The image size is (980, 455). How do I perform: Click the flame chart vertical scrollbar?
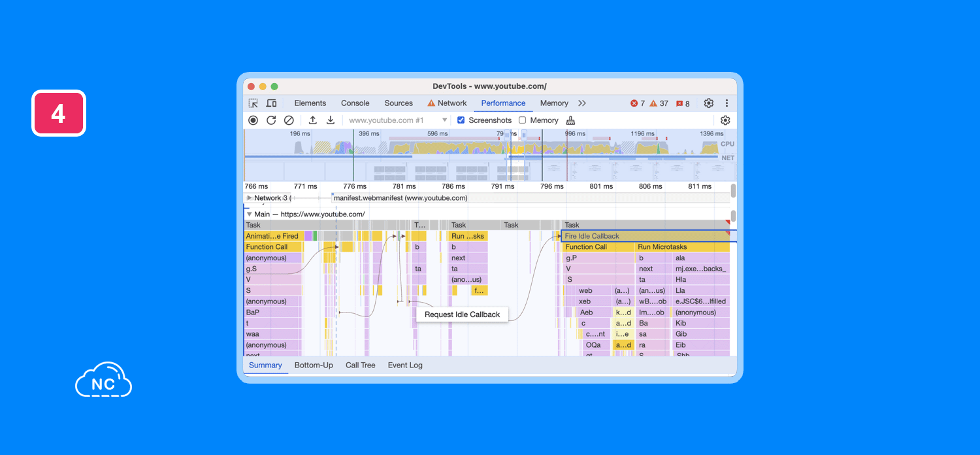coord(733,216)
